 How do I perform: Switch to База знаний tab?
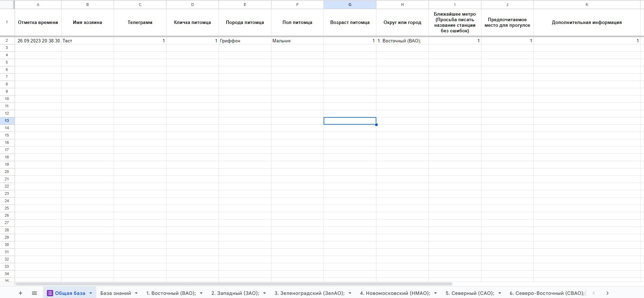116,293
